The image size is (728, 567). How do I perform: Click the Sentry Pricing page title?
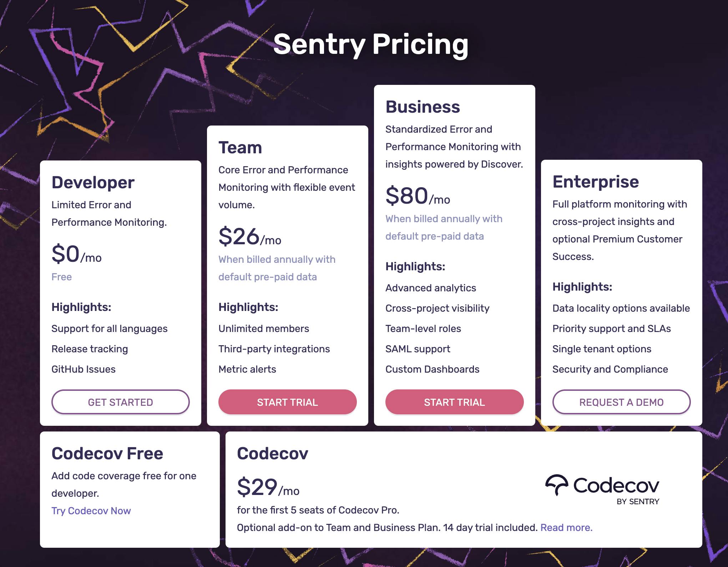[370, 44]
